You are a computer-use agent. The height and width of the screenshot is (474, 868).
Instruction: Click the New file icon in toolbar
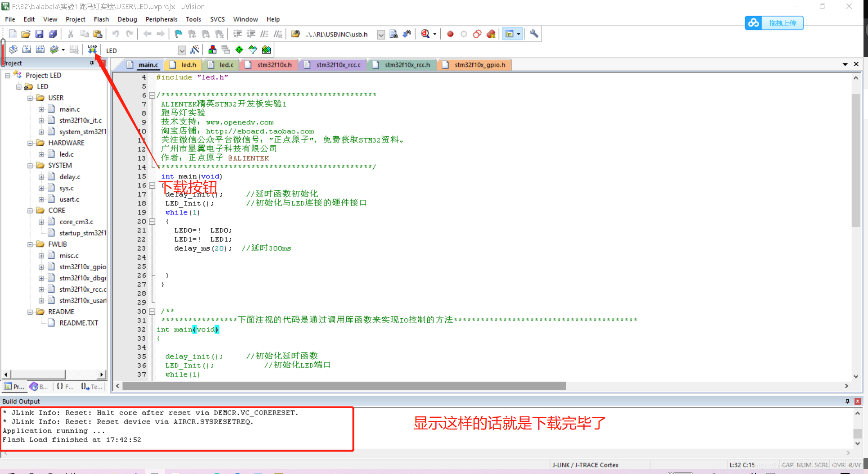click(x=13, y=34)
